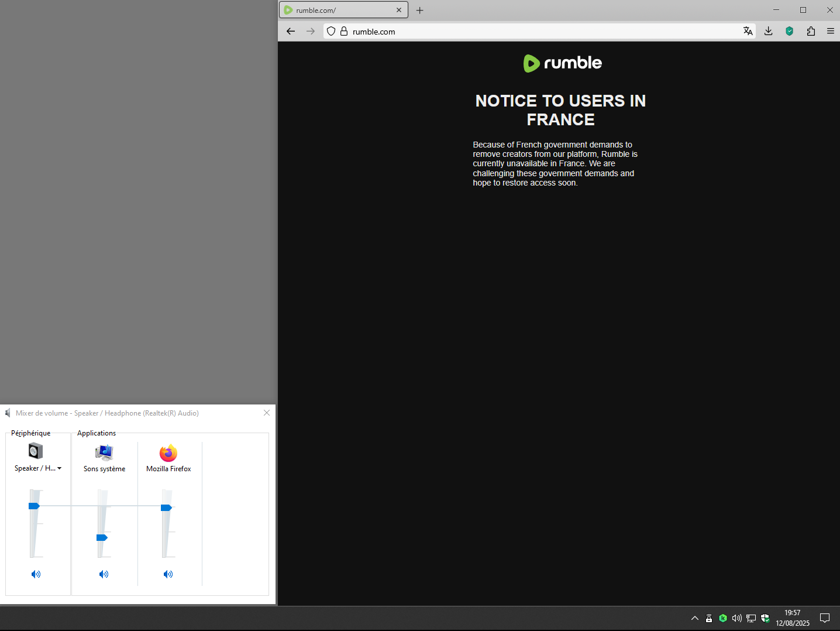Click the padlock tray icon in the taskbar
Screen dimensions: 840x631
pos(709,618)
